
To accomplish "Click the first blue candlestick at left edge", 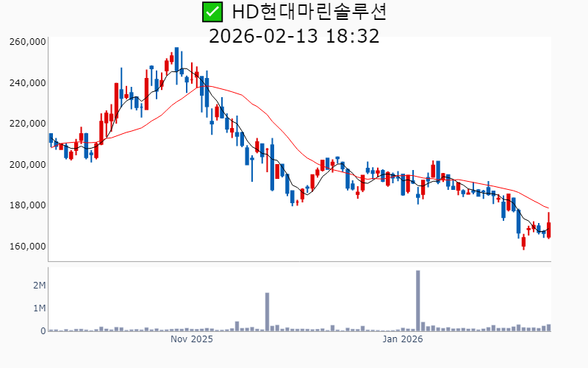I will pos(51,138).
